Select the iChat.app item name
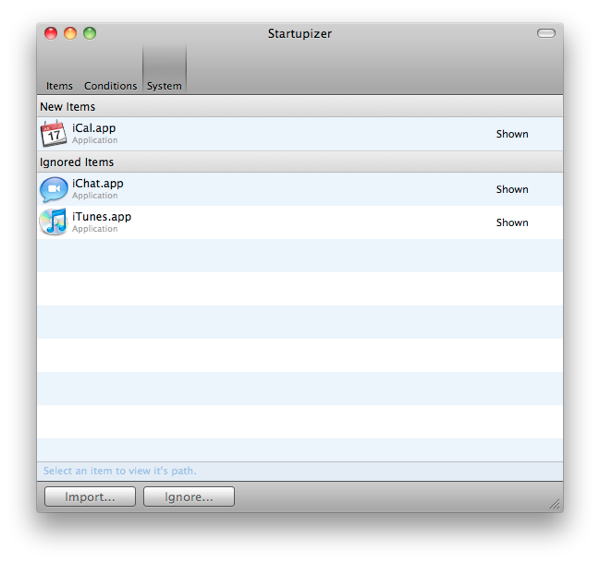Viewport: 600px width, 563px height. coord(98,184)
